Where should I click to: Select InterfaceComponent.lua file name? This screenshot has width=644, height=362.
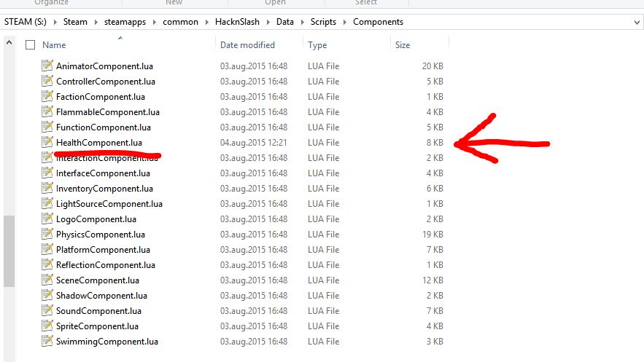pos(103,173)
